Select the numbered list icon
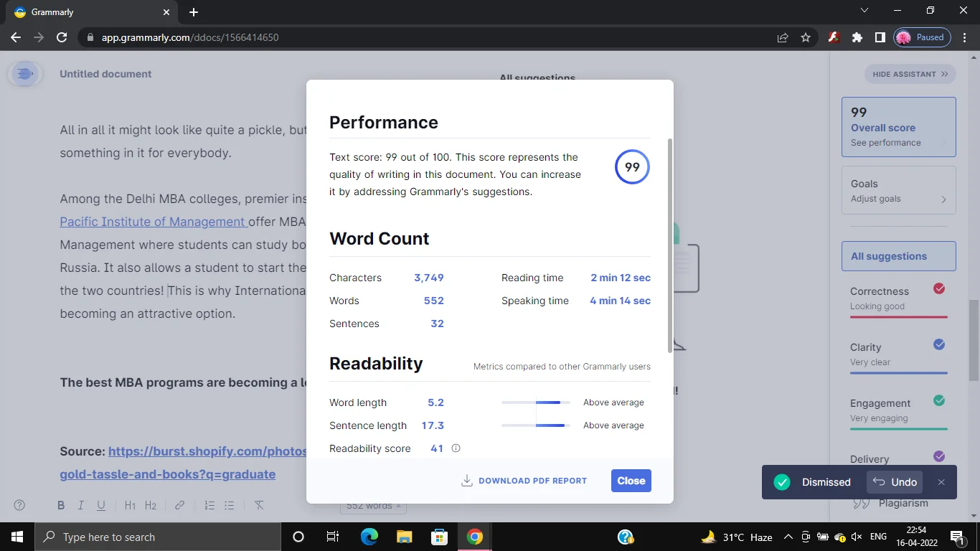 209,506
